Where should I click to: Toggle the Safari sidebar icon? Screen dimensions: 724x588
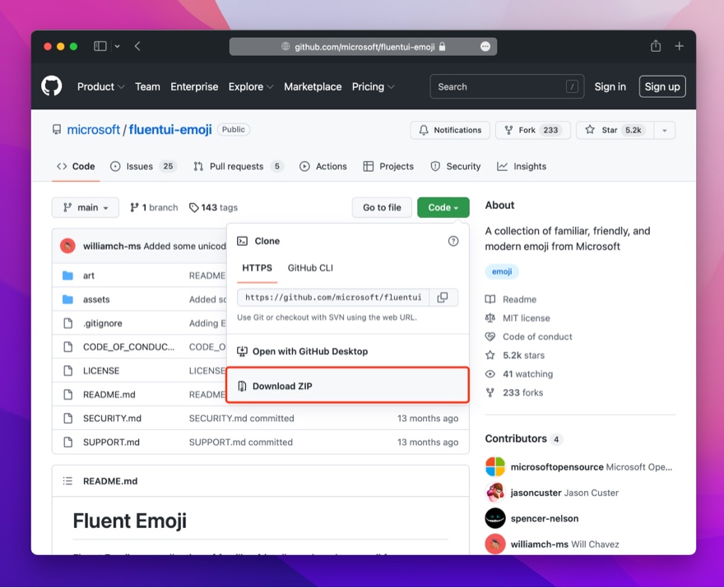point(100,46)
